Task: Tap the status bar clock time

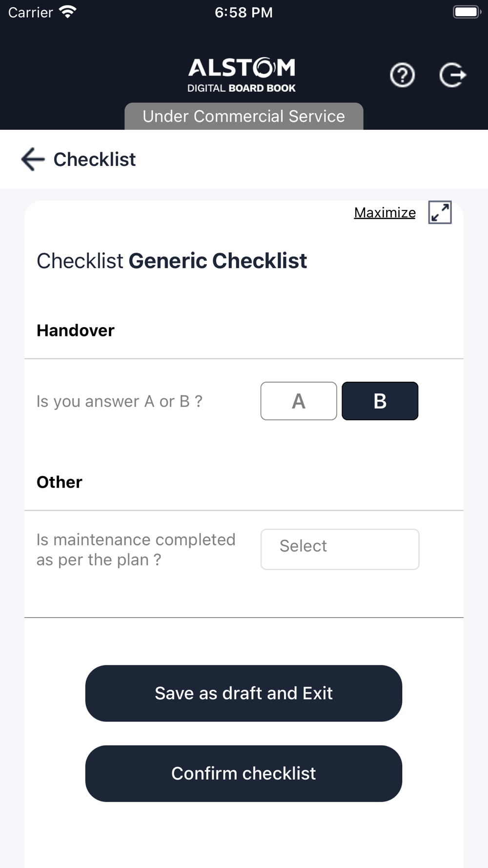Action: [244, 12]
